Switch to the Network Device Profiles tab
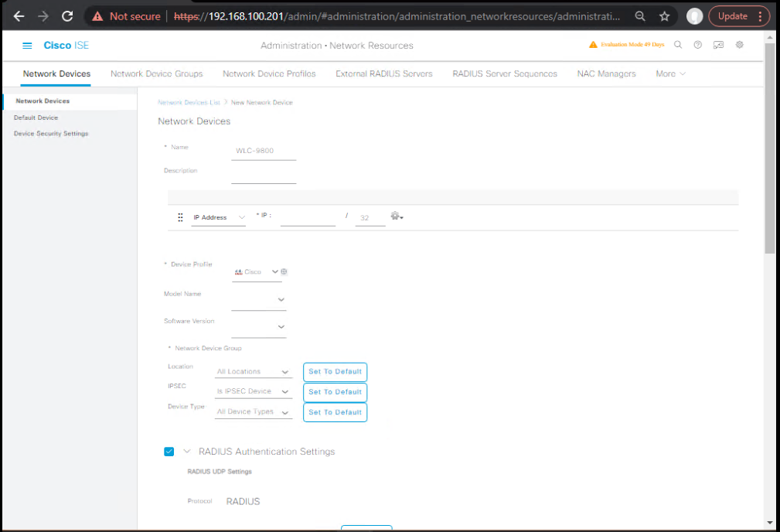 pyautogui.click(x=269, y=73)
